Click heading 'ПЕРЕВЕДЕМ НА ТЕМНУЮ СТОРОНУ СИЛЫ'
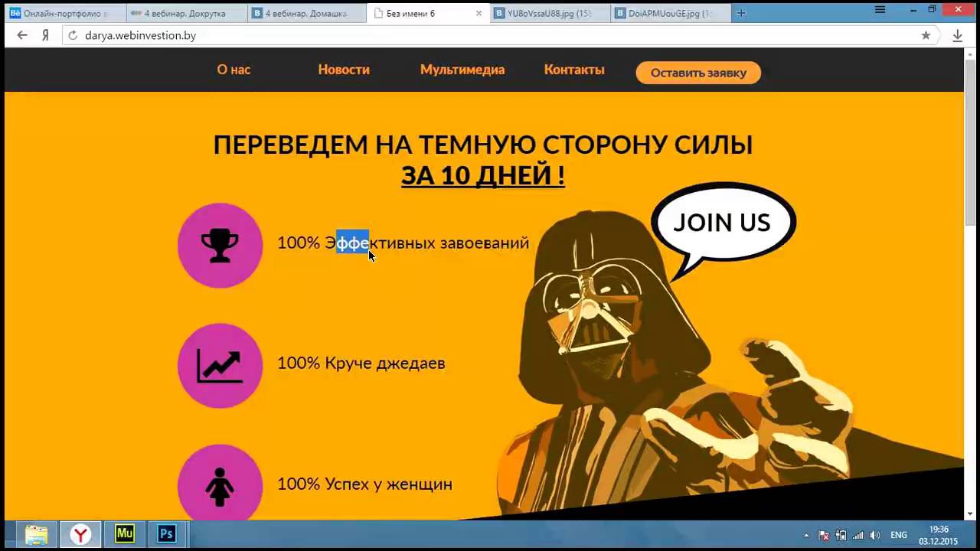This screenshot has height=551, width=980. [483, 145]
